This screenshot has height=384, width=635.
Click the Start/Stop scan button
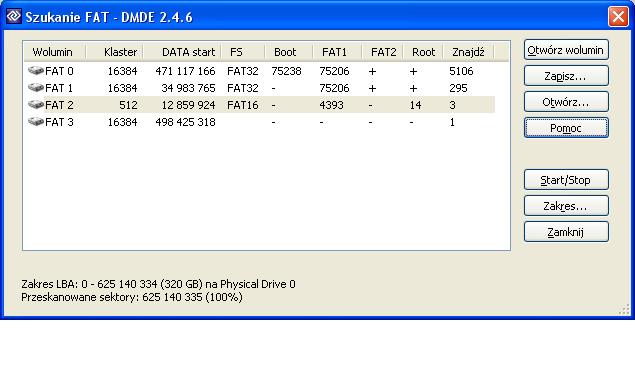pos(566,180)
